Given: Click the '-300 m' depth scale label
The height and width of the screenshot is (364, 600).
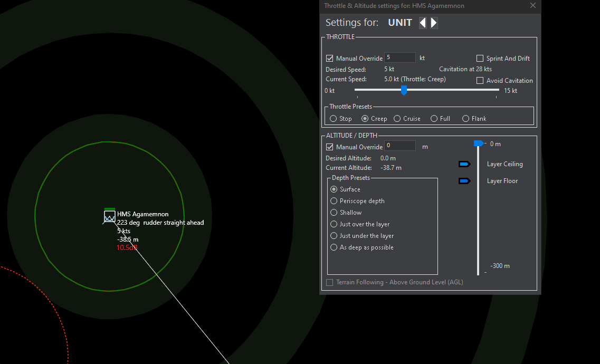Looking at the screenshot, I should tap(500, 266).
